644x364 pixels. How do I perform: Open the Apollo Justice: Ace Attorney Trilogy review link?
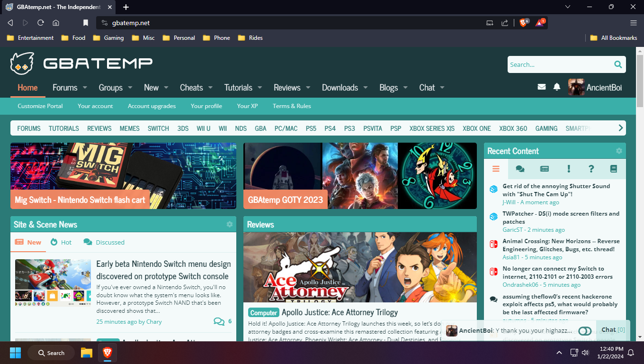(340, 312)
